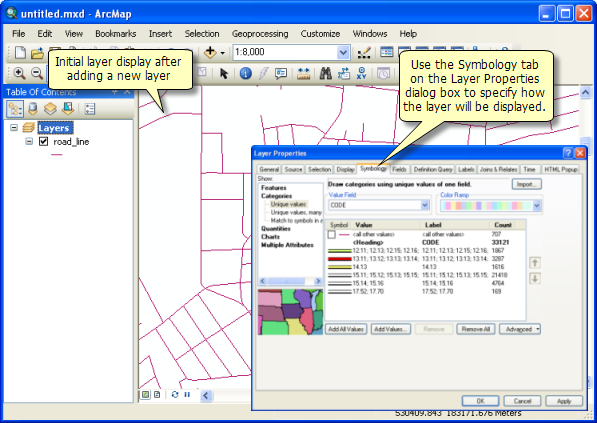
Task: Click the New Map File icon
Action: [20, 52]
